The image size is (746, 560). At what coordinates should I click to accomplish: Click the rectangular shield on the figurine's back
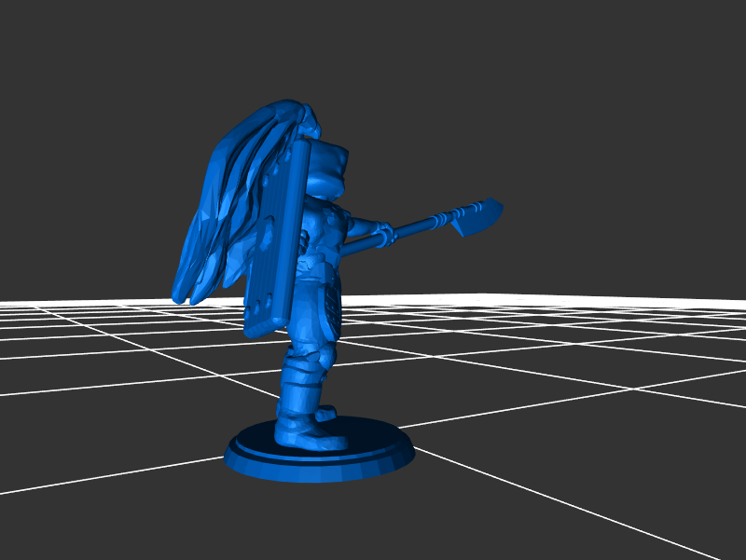276,239
